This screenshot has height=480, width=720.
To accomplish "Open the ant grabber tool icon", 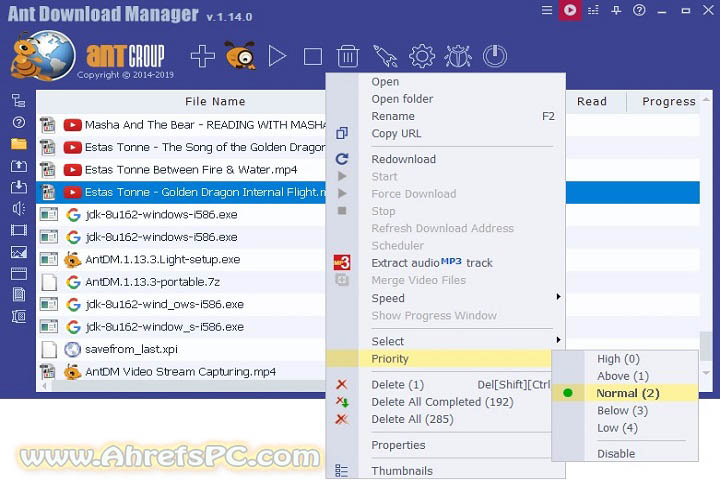I will (x=240, y=56).
